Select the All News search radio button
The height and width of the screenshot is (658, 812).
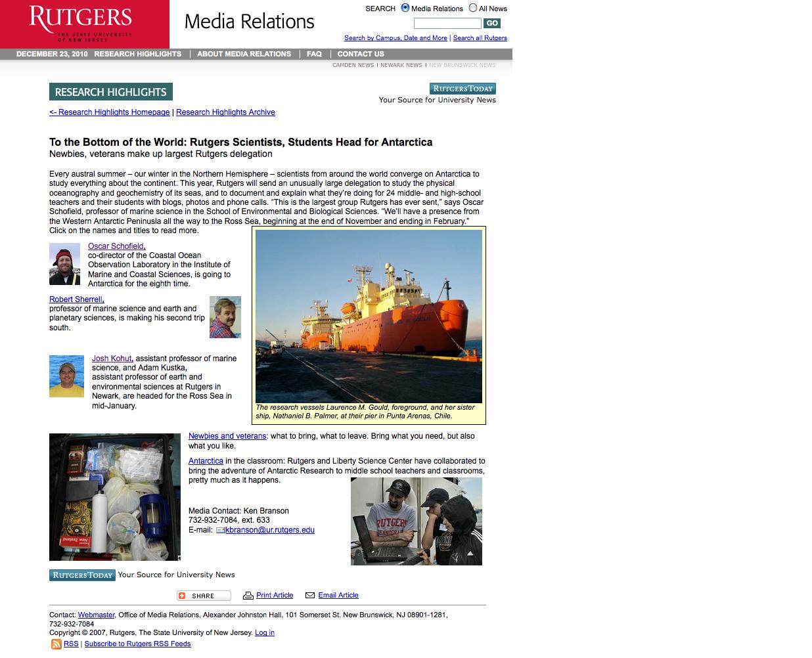click(473, 8)
